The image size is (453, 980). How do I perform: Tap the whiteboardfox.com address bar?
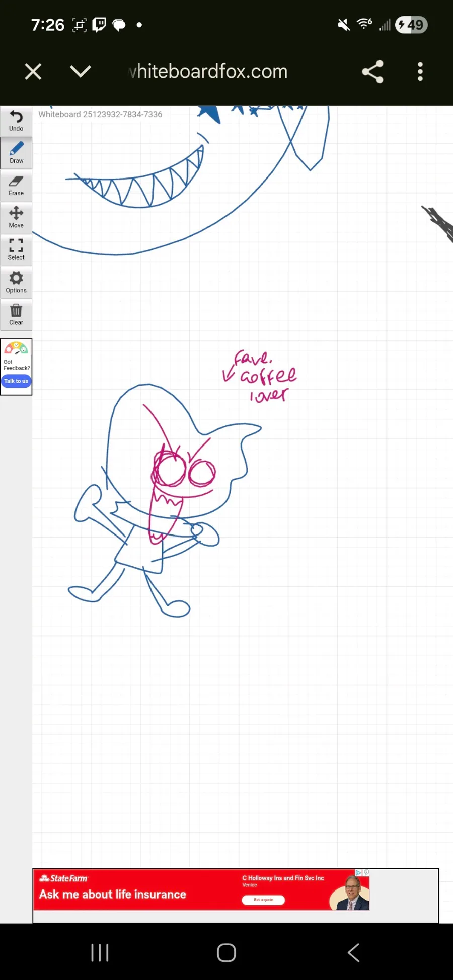[208, 71]
